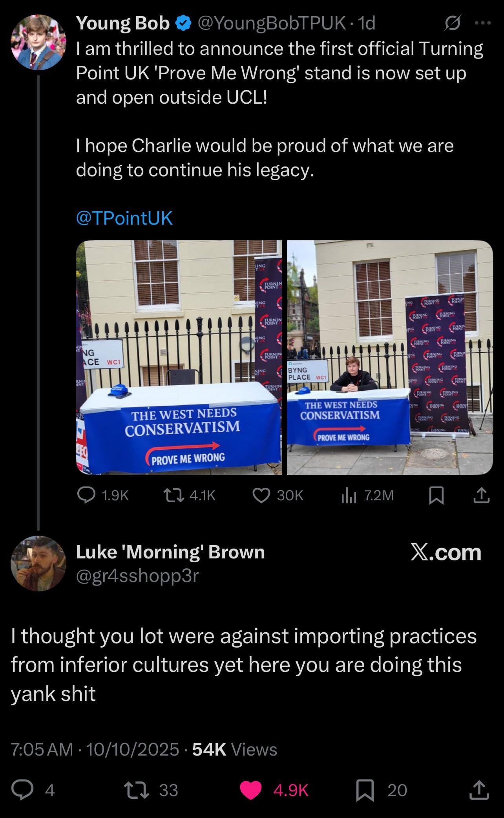The height and width of the screenshot is (818, 504).
Task: Open replies on Young Bob's post
Action: [103, 495]
